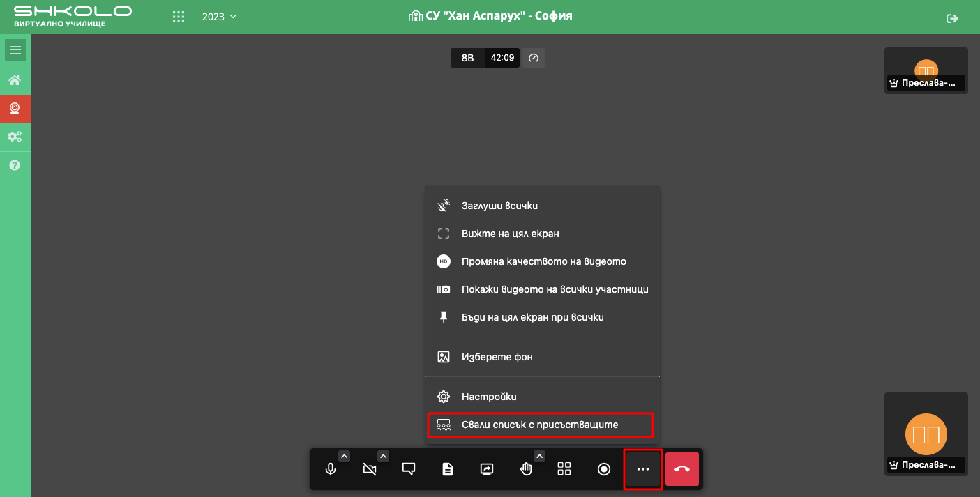Click the camera icon beside show-video option
The height and width of the screenshot is (497, 980).
[444, 289]
